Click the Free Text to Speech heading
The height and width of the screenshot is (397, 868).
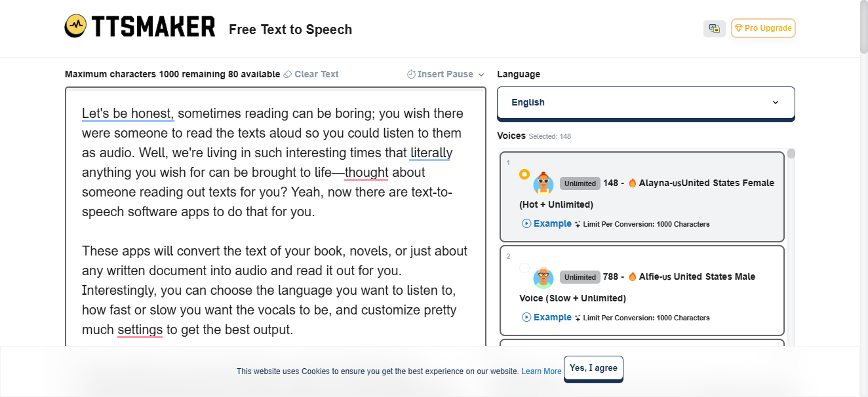(290, 29)
